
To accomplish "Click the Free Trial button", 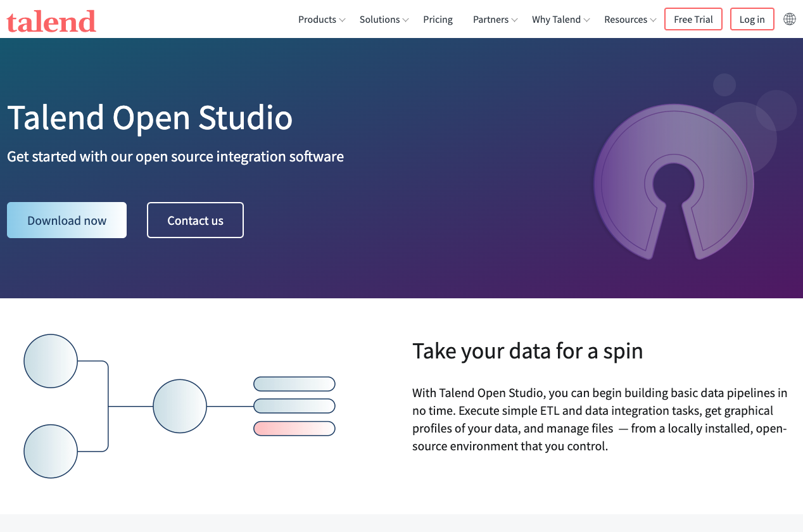I will point(693,19).
